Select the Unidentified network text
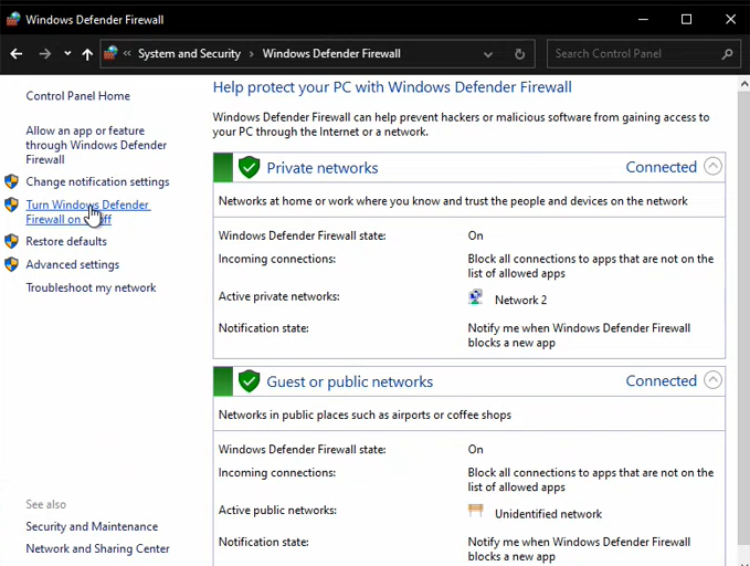750x566 pixels. (548, 514)
